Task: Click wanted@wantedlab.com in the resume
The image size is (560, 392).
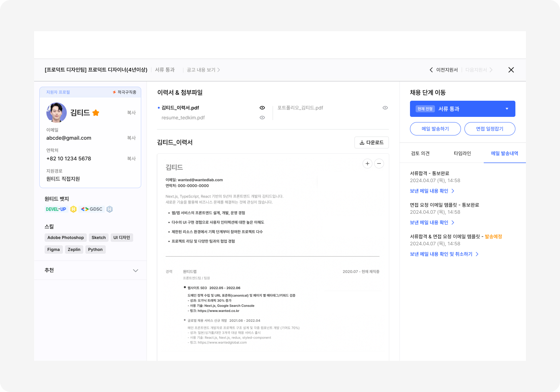Action: [200, 180]
